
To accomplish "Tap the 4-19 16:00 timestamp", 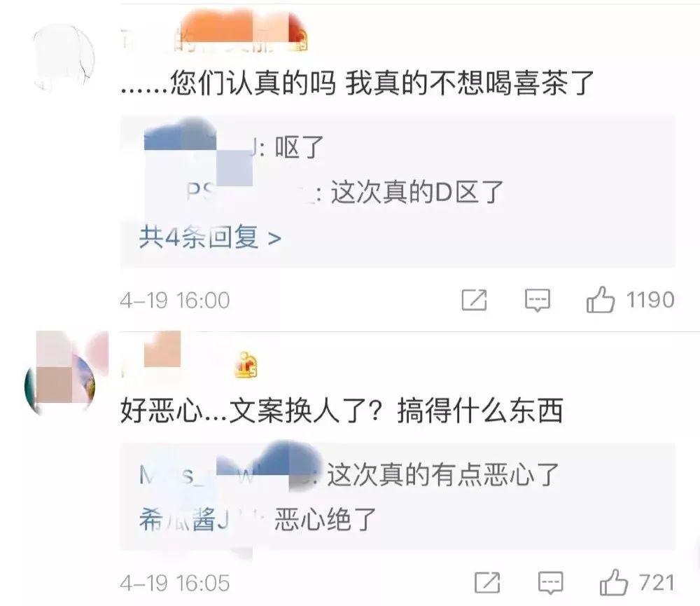I will 174,300.
